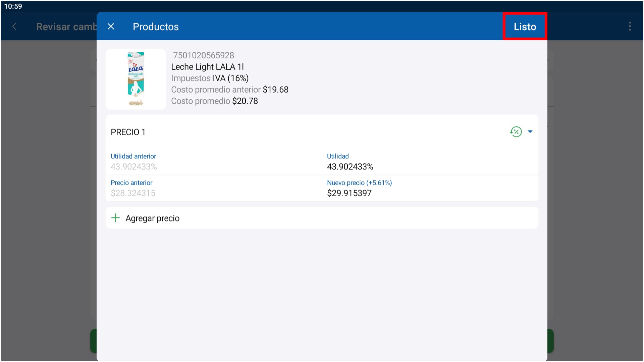Click the barcode number 7501020565928

(x=203, y=55)
